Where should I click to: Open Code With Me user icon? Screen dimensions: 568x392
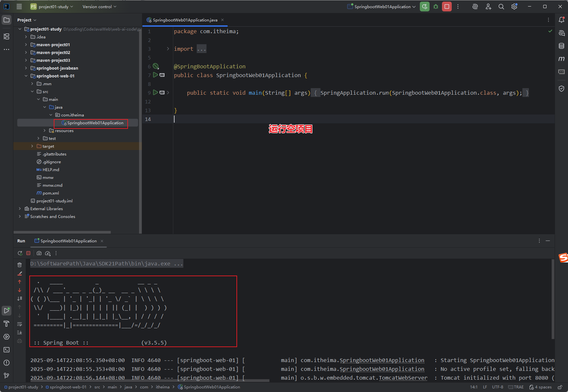tap(488, 7)
